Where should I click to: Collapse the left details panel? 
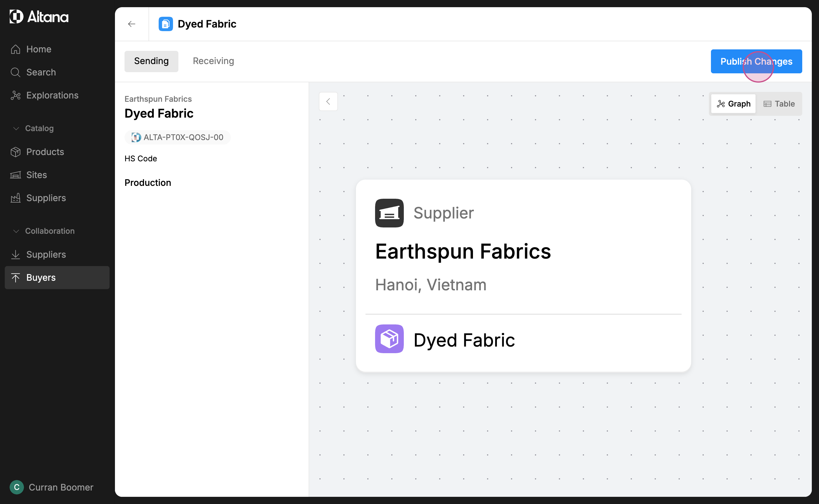tap(328, 101)
